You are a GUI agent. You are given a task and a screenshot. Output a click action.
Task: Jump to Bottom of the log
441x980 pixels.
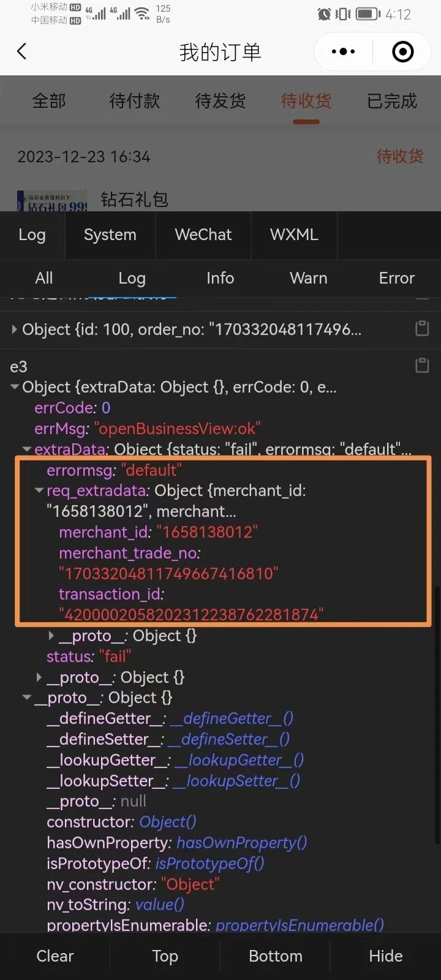tap(276, 956)
